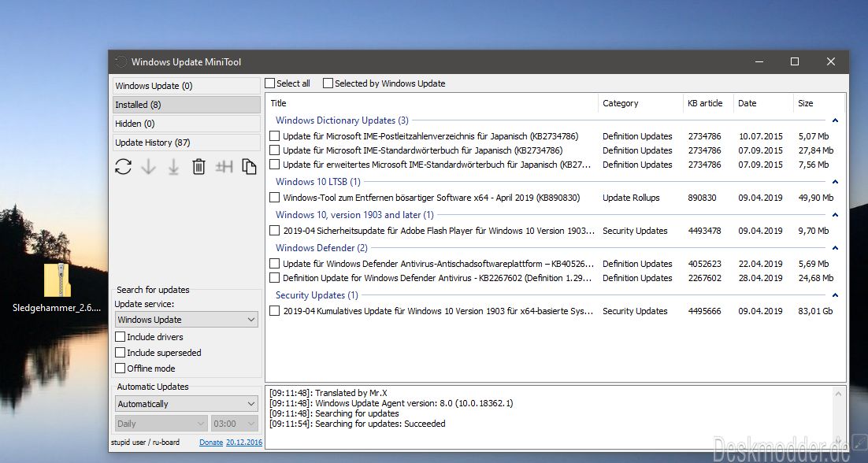Sort by the Size column header

click(819, 103)
